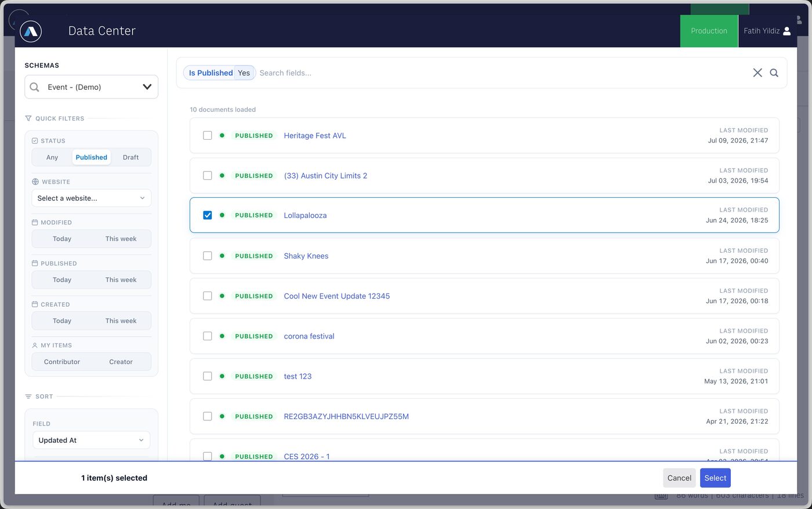The image size is (812, 509).
Task: Open Cool New Event Update 12345 link
Action: pos(337,296)
